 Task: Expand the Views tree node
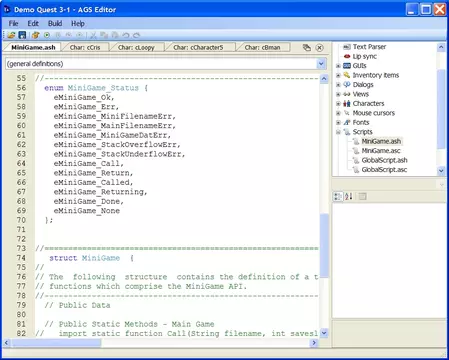[x=338, y=94]
